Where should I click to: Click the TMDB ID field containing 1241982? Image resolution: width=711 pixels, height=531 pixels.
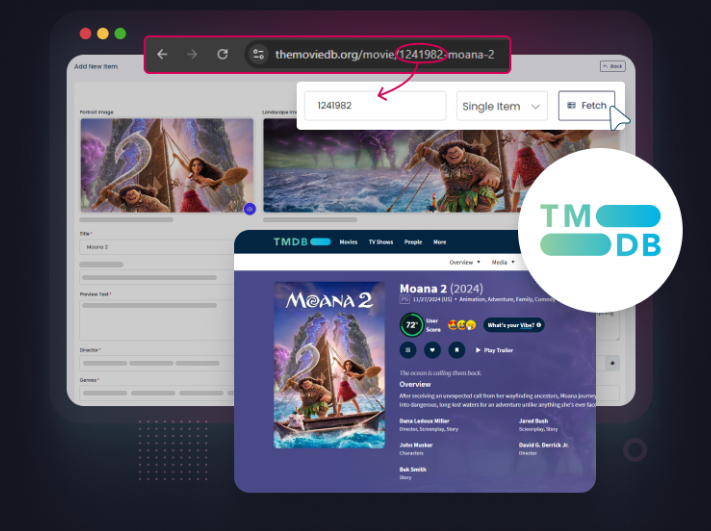coord(375,106)
